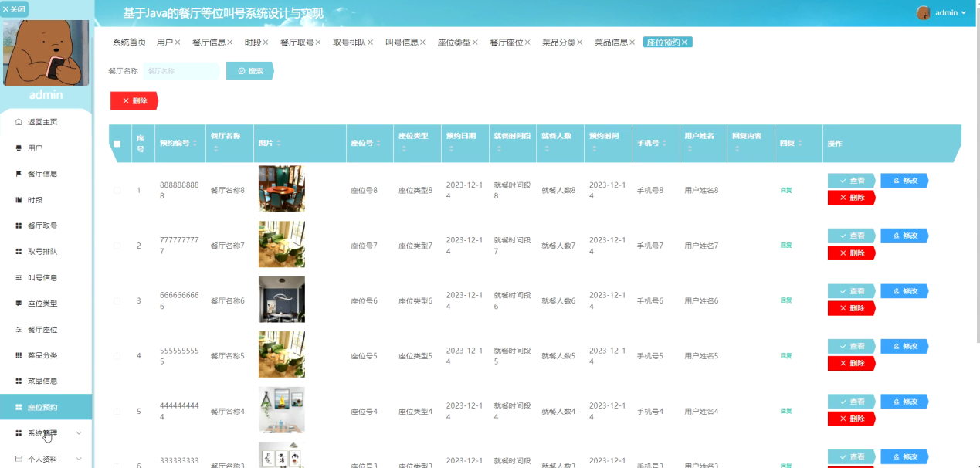This screenshot has height=468, width=980.
Task: Close the 时段 tab with its X
Action: (x=266, y=42)
